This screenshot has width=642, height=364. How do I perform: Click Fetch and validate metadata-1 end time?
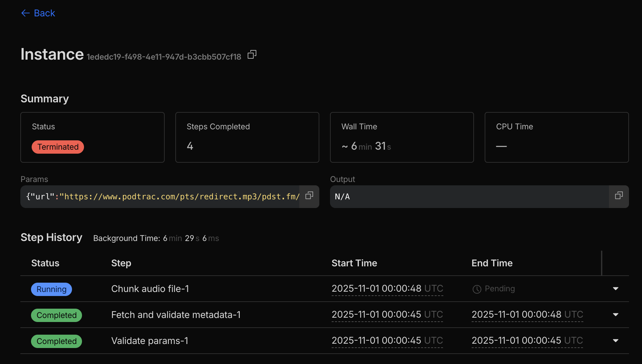(x=527, y=314)
